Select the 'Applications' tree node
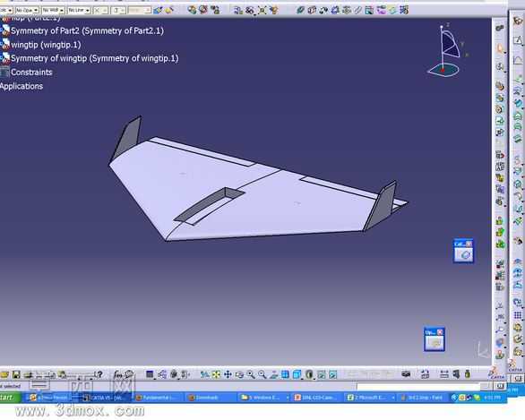 click(22, 86)
